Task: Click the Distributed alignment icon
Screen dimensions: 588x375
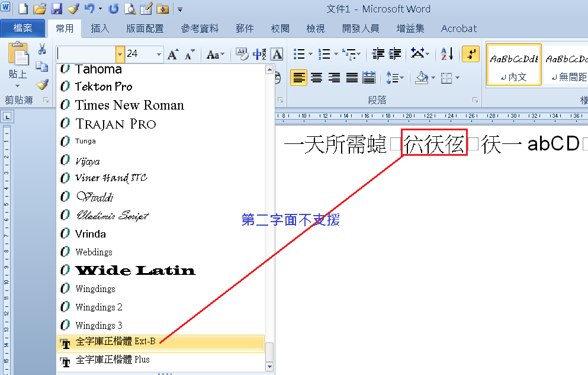Action: pyautogui.click(x=369, y=78)
